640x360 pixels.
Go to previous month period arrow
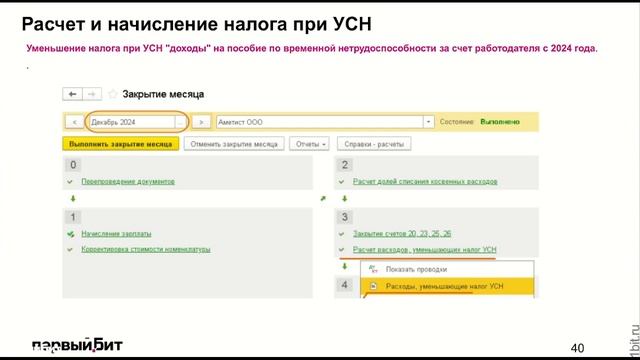[74, 122]
